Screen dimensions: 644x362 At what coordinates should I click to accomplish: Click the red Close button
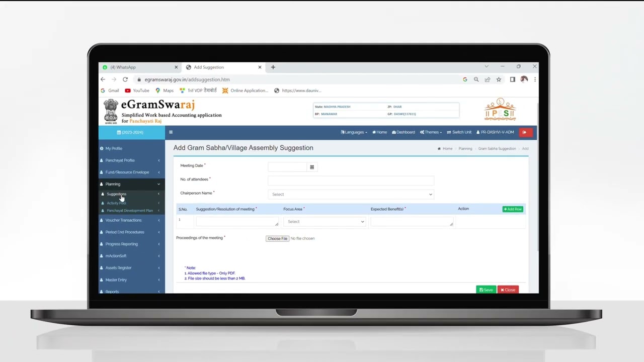[508, 290]
